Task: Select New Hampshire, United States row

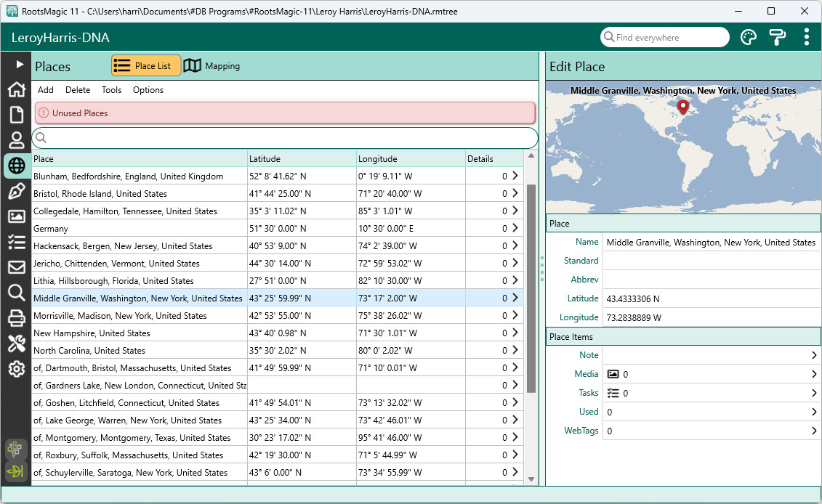Action: (x=278, y=333)
